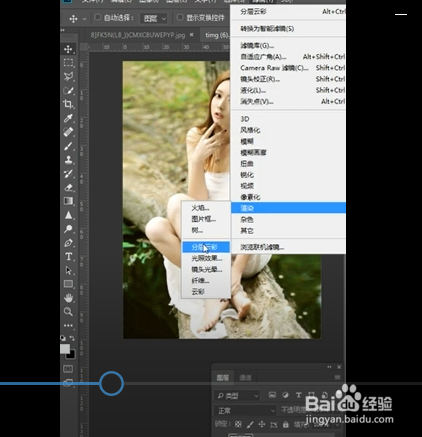
Task: Reset default foreground and background colors
Action: [63, 338]
